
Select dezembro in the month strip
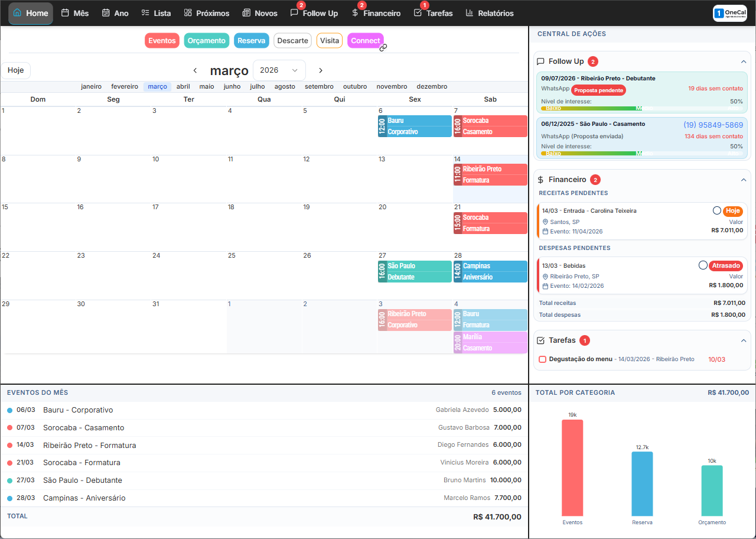tap(432, 86)
